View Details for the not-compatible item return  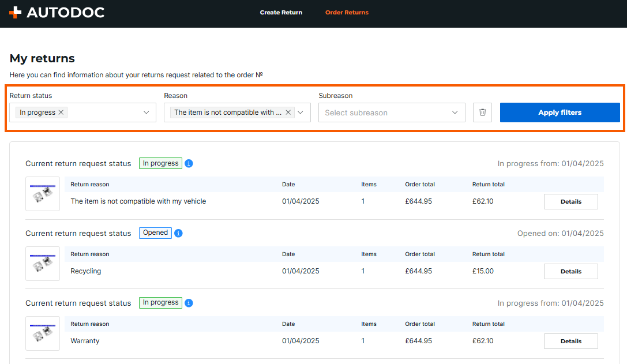(x=570, y=201)
